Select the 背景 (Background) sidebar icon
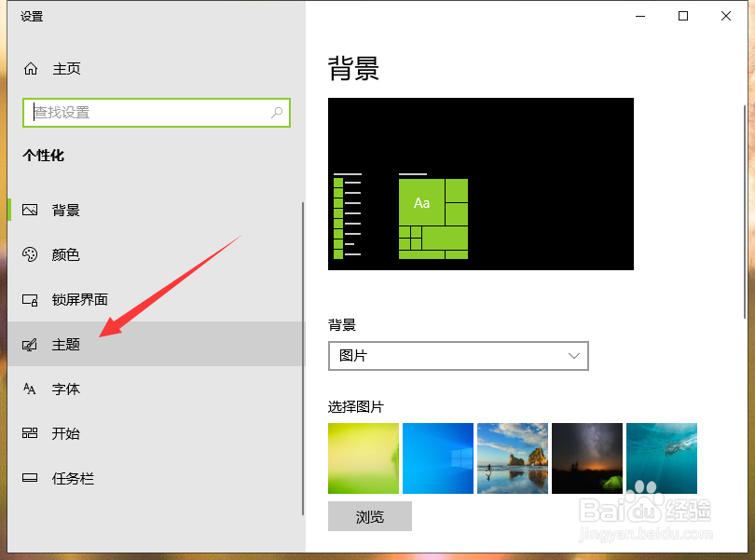 pyautogui.click(x=29, y=210)
